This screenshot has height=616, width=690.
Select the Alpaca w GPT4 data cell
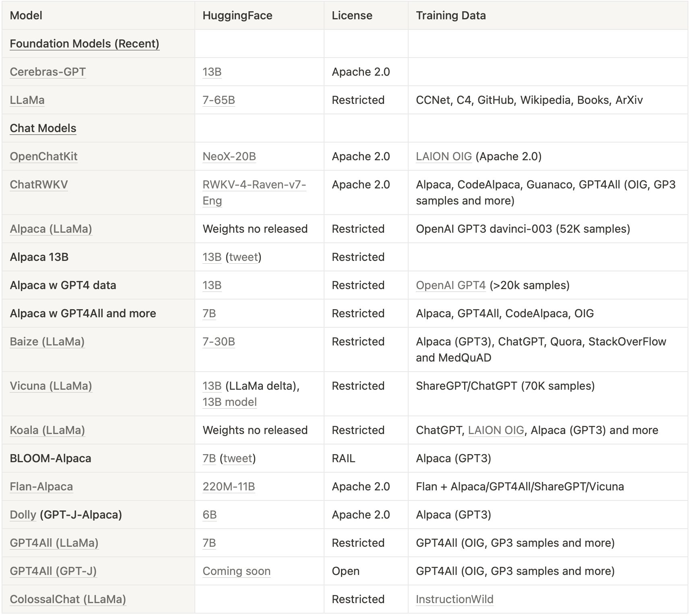tap(98, 285)
